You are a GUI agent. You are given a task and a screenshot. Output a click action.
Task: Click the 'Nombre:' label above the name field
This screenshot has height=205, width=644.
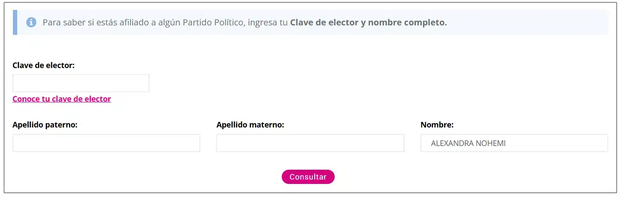click(437, 125)
